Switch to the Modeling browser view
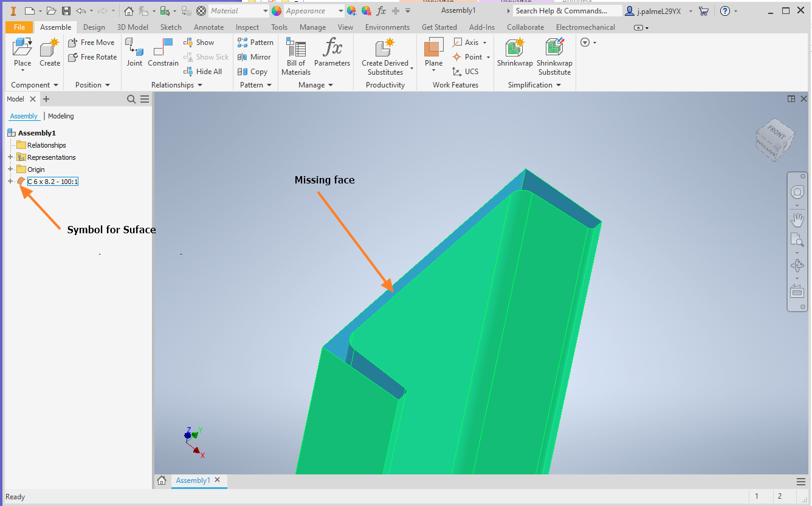The image size is (812, 506). pyautogui.click(x=60, y=115)
